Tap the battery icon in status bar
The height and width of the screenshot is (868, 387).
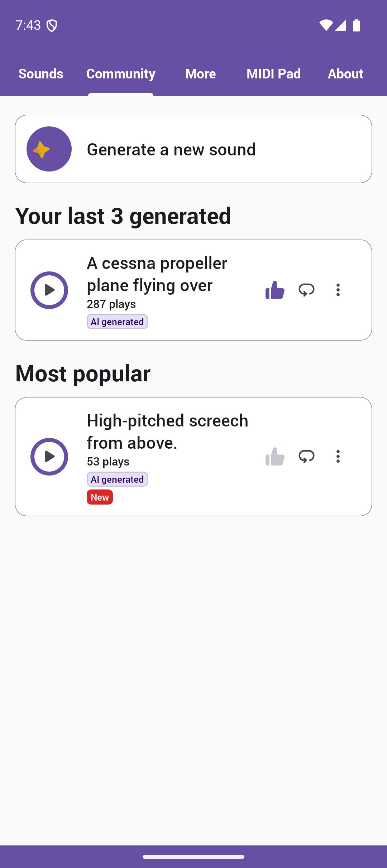(x=357, y=25)
